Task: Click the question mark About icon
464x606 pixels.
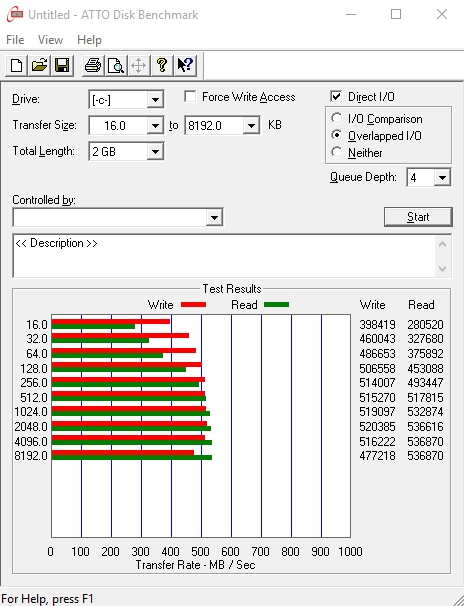Action: coord(162,65)
